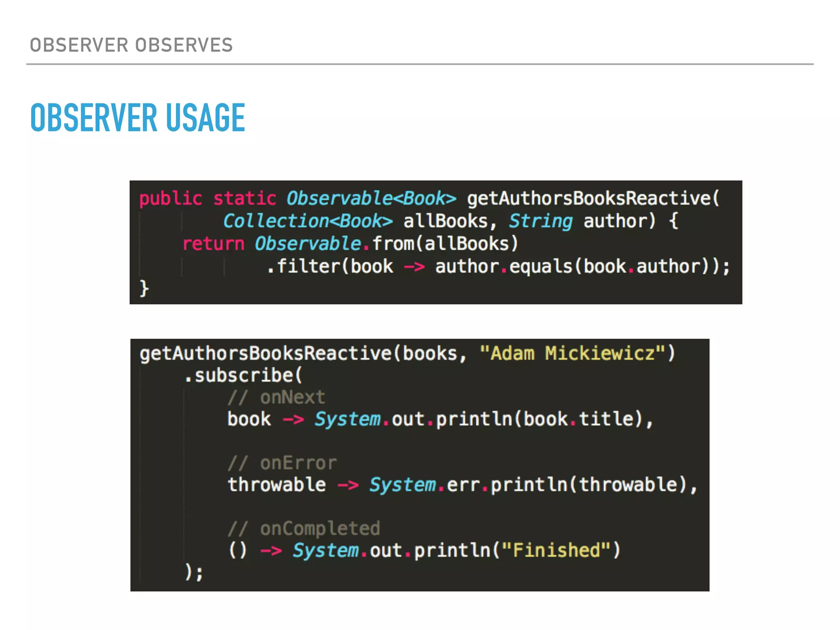Click the 'getAuthorsBooksReactive(' method name in declaration

point(593,199)
